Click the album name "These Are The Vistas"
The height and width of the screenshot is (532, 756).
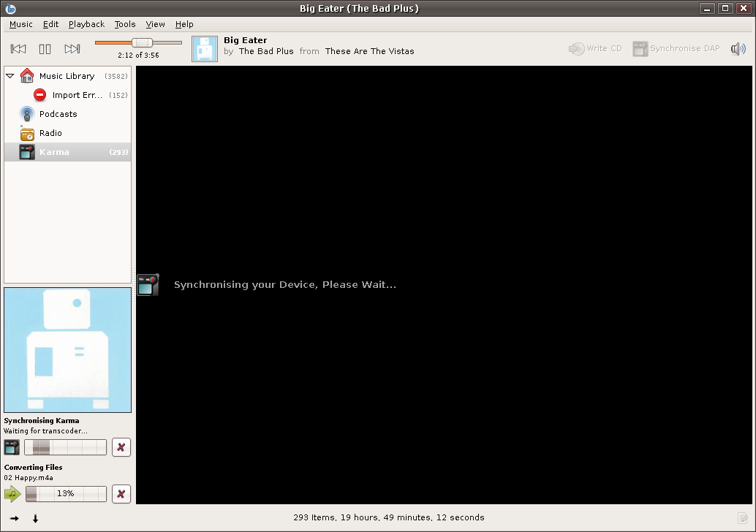(x=369, y=51)
